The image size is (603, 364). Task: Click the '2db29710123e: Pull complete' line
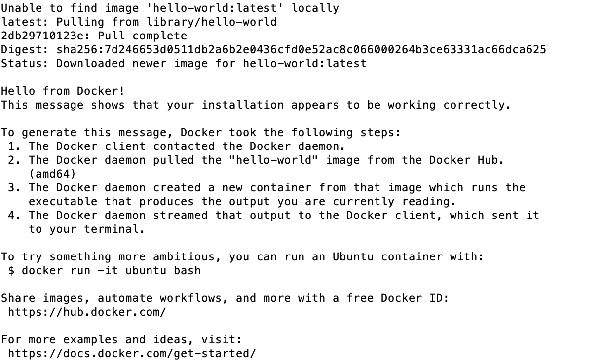pos(94,36)
